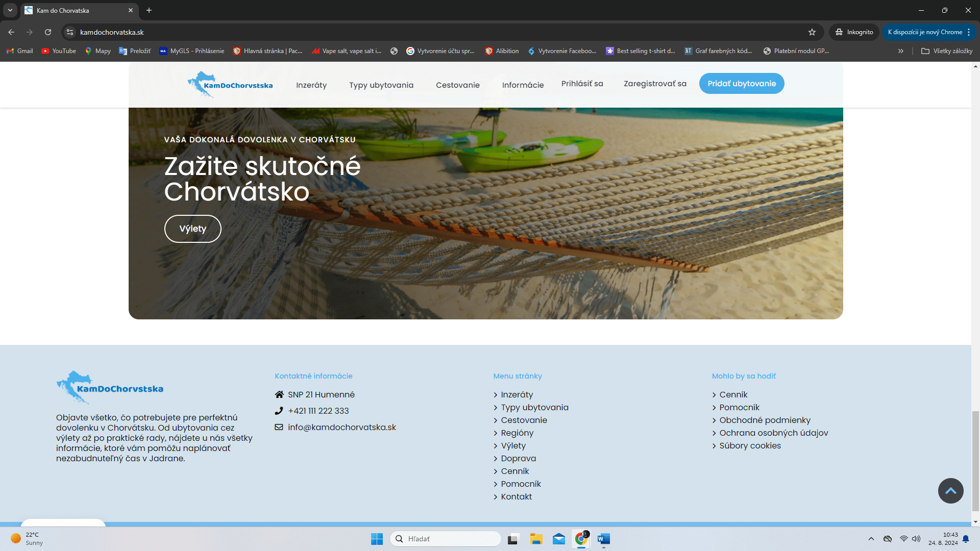This screenshot has height=551, width=980.
Task: Click the browser forward arrow
Action: [x=30, y=32]
